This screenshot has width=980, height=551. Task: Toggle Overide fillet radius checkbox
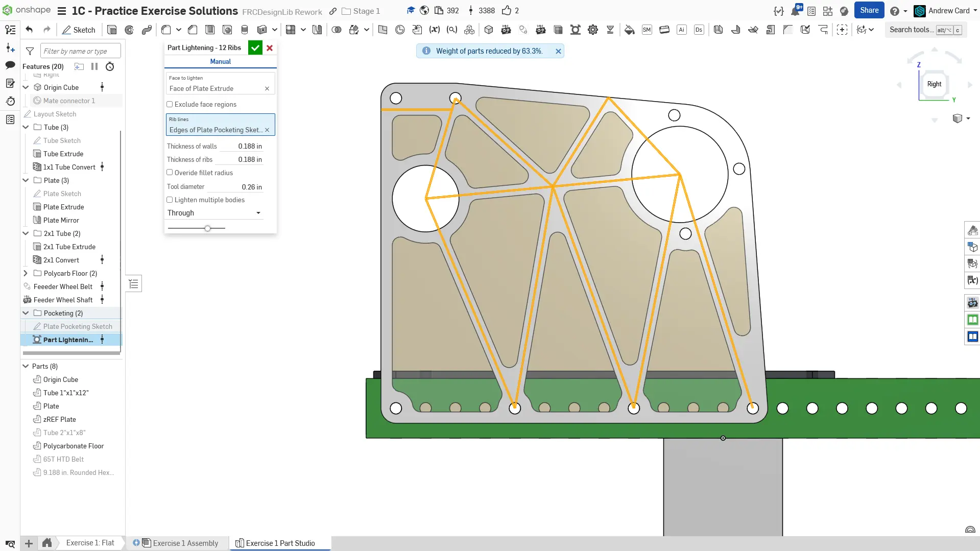170,173
